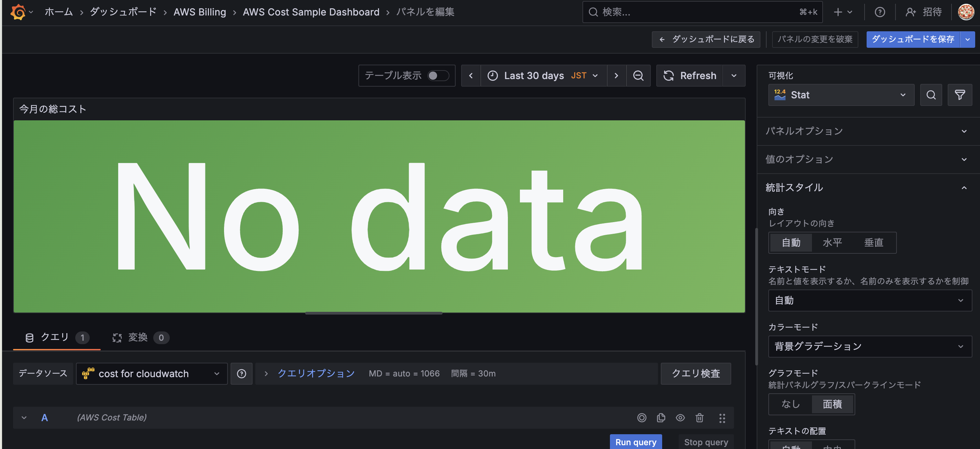Click query name letter A
Screen dimensions: 980x449
click(x=45, y=418)
